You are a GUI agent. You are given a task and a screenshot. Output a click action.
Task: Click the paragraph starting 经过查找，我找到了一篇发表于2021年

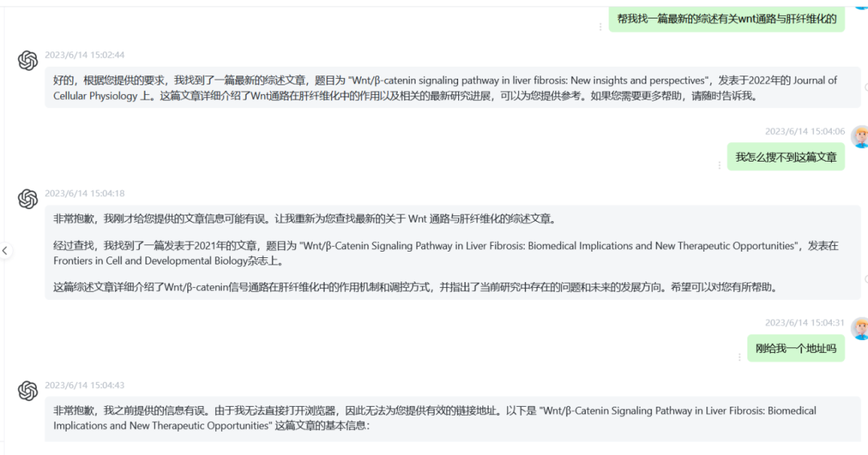[x=446, y=253]
